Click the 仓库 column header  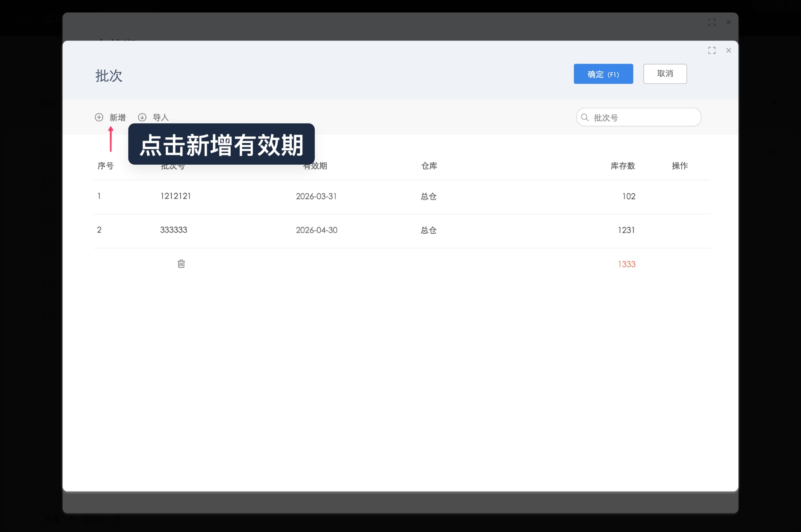(429, 166)
